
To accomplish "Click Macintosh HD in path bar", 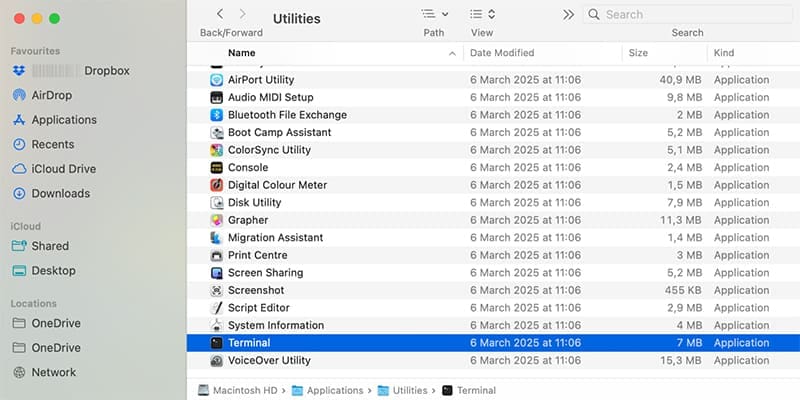I will (238, 391).
